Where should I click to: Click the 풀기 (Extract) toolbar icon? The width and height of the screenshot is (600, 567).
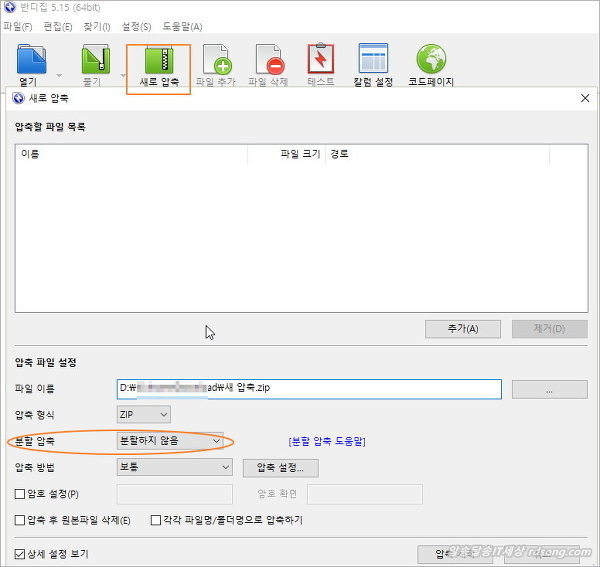[x=96, y=60]
